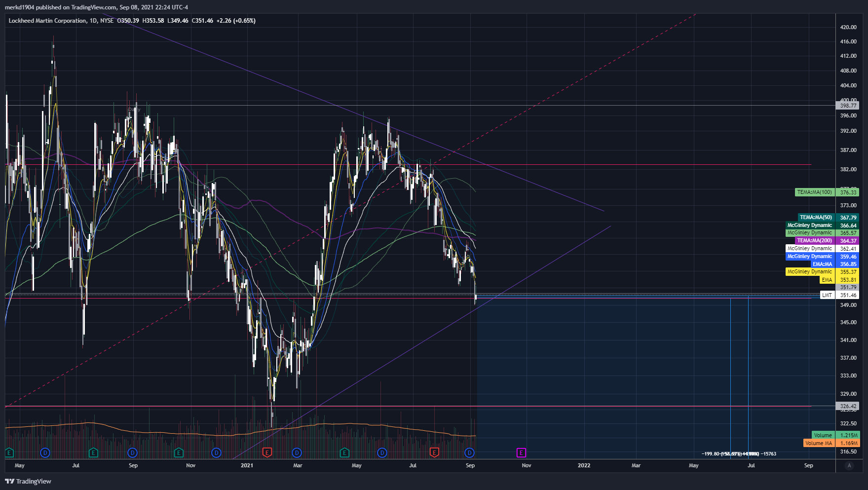Click the red earnings marker in late July 2021
The width and height of the screenshot is (868, 490).
coord(434,452)
